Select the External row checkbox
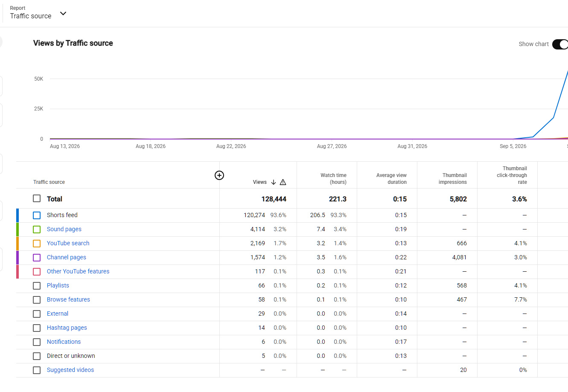 point(37,314)
